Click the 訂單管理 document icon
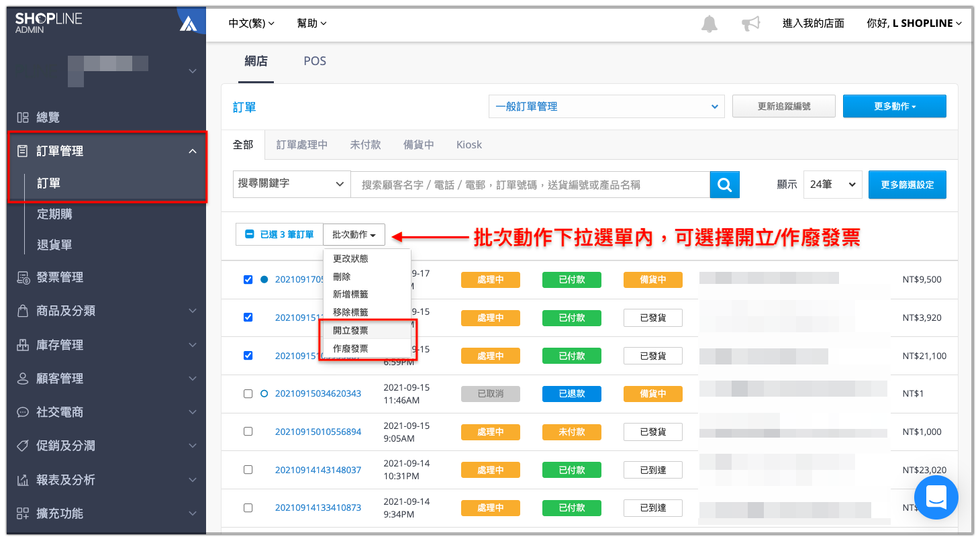This screenshot has width=980, height=541. tap(23, 151)
